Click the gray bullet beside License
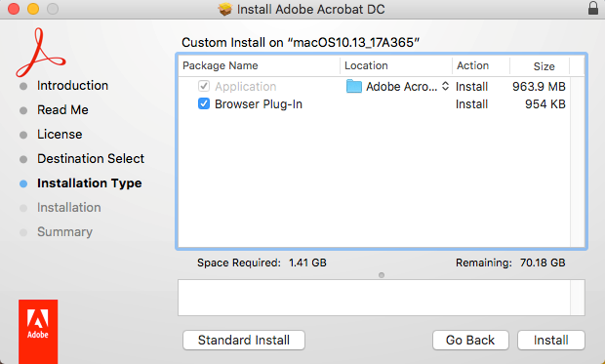This screenshot has height=364, width=605. [23, 135]
